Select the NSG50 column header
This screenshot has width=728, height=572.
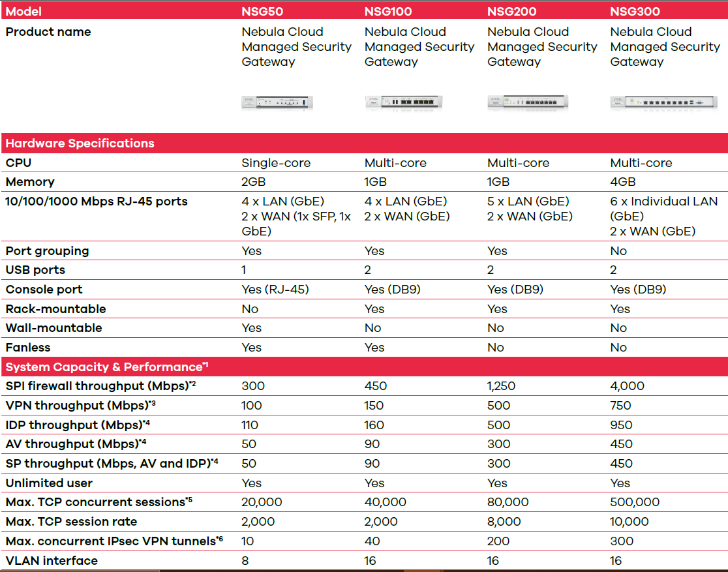point(262,11)
